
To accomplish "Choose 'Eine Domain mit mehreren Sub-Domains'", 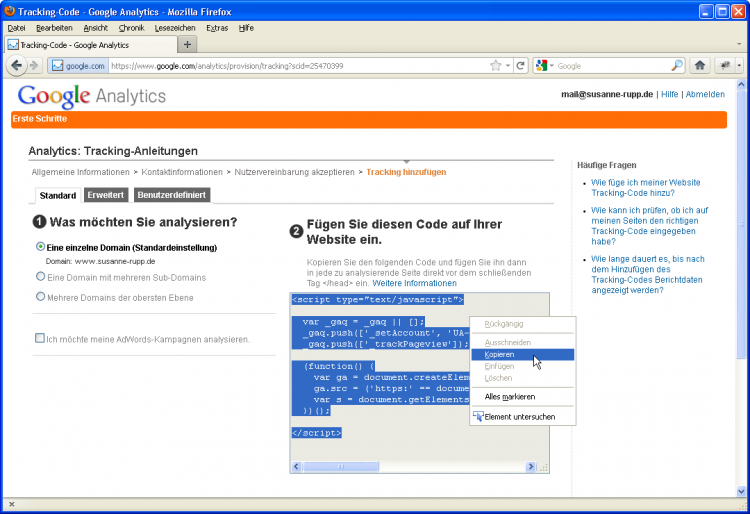I will 40,276.
